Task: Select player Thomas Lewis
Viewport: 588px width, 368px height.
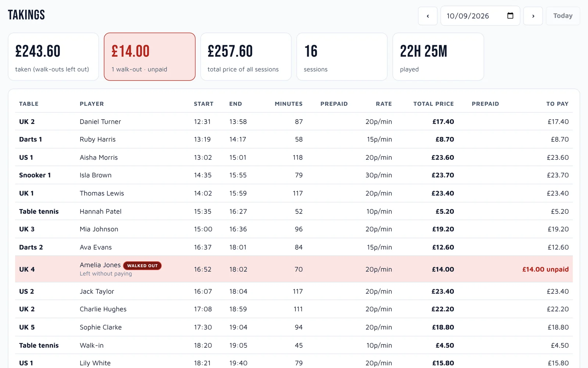Action: (102, 193)
